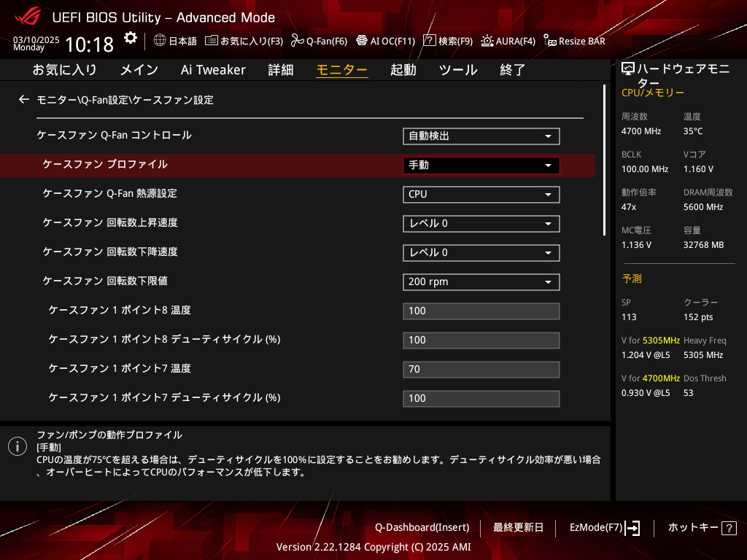Switch to 終了 tab

(x=513, y=70)
